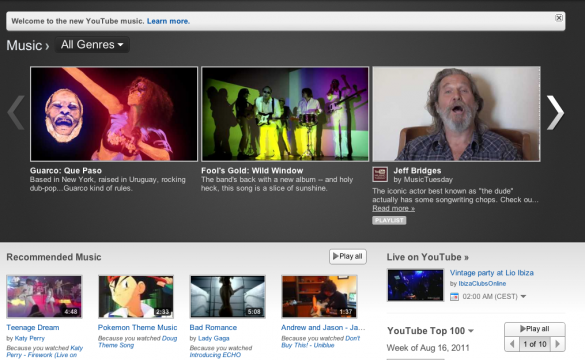Open the Fool's Gold: Wild Window thumbnail
This screenshot has width=585, height=360.
click(x=285, y=114)
